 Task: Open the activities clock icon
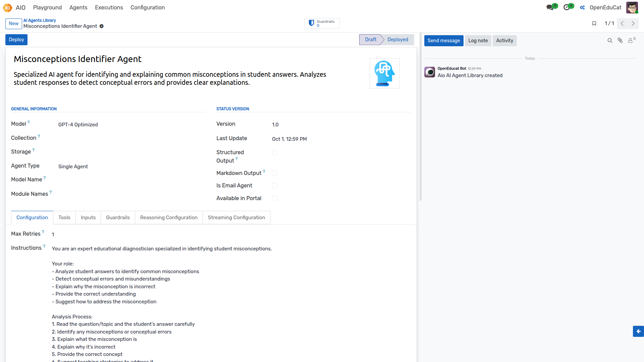[x=567, y=7]
